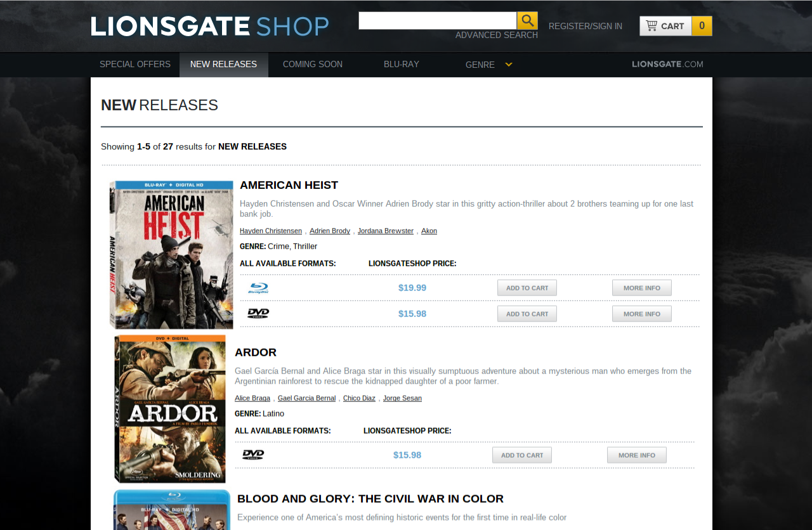Screen dimensions: 812x530
Task: Open Register/Sign In link
Action: pyautogui.click(x=586, y=26)
